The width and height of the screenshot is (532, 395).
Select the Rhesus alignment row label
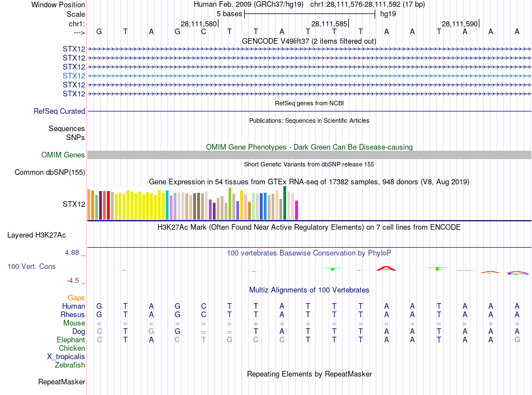[72, 315]
